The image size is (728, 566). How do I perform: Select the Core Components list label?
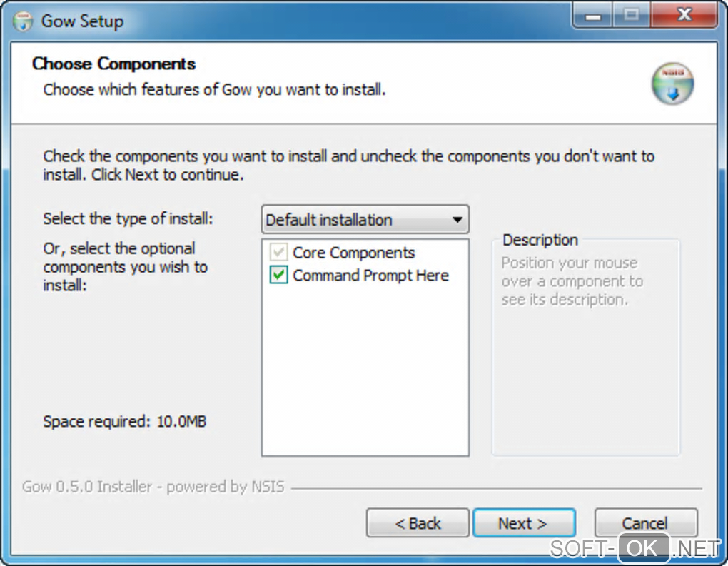click(x=353, y=253)
